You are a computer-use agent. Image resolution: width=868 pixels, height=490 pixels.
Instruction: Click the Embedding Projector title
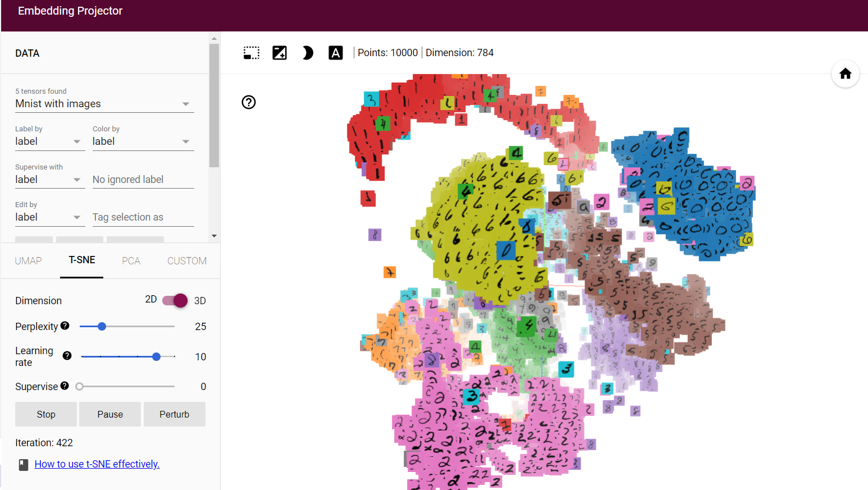pyautogui.click(x=70, y=11)
